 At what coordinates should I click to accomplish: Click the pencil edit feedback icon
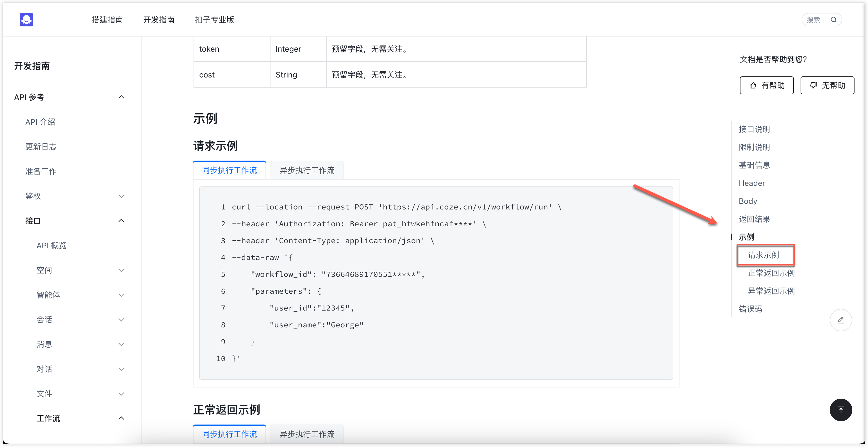(x=840, y=320)
